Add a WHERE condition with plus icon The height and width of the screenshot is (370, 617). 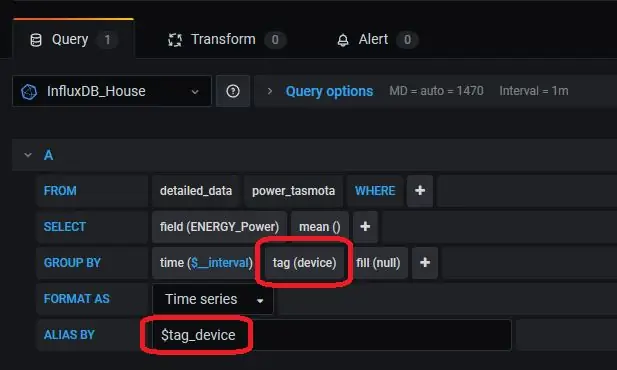420,191
